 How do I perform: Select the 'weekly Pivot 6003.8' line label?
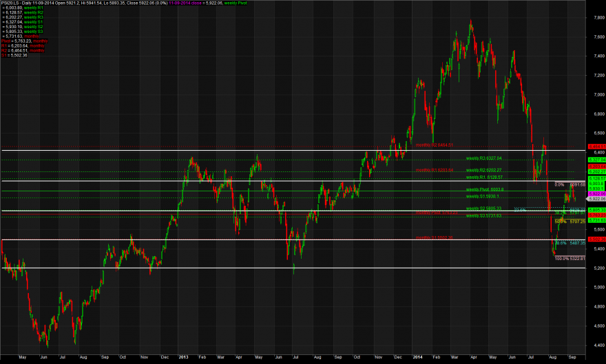point(485,189)
